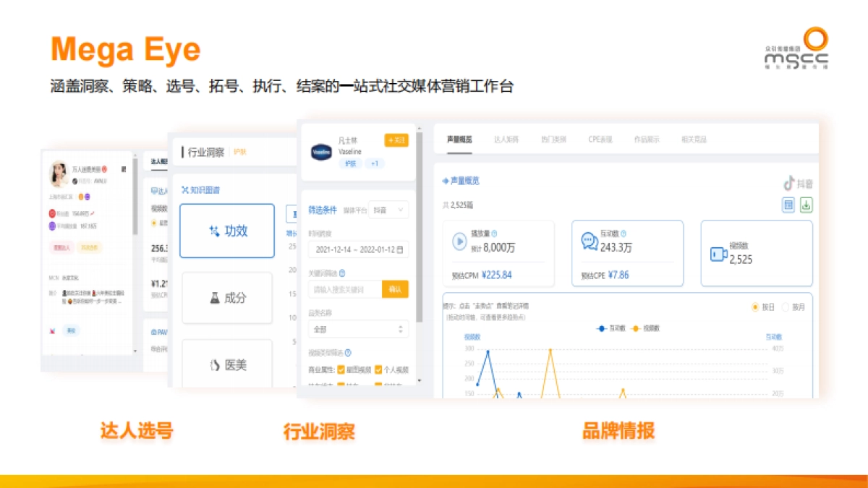Switch to the CPE表现 tab
Image resolution: width=868 pixels, height=488 pixels.
pyautogui.click(x=601, y=139)
